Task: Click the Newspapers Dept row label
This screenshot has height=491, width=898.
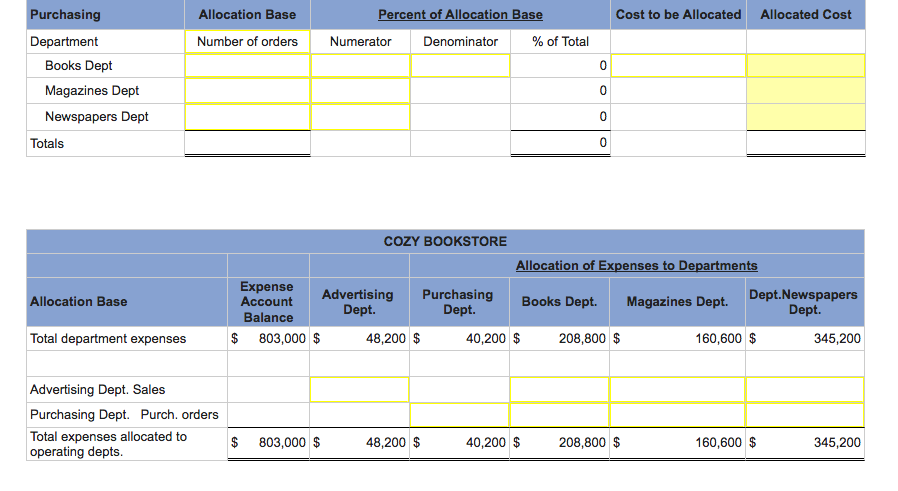Action: coord(97,117)
